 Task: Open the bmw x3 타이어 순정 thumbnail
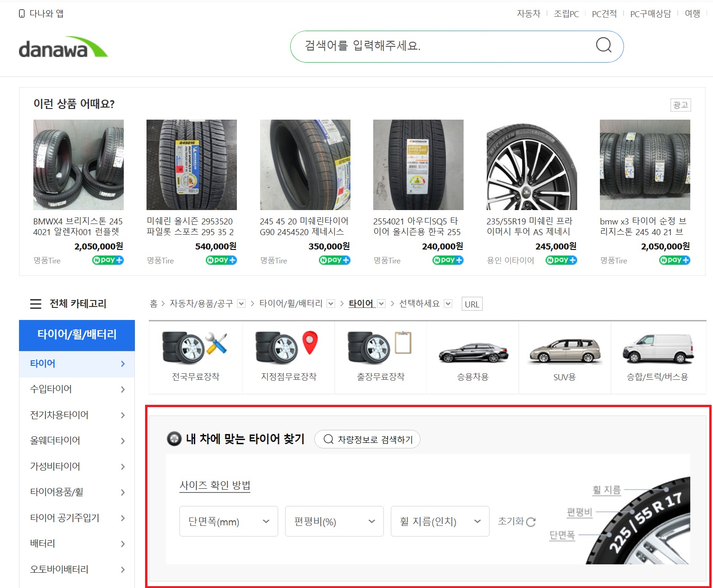645,165
